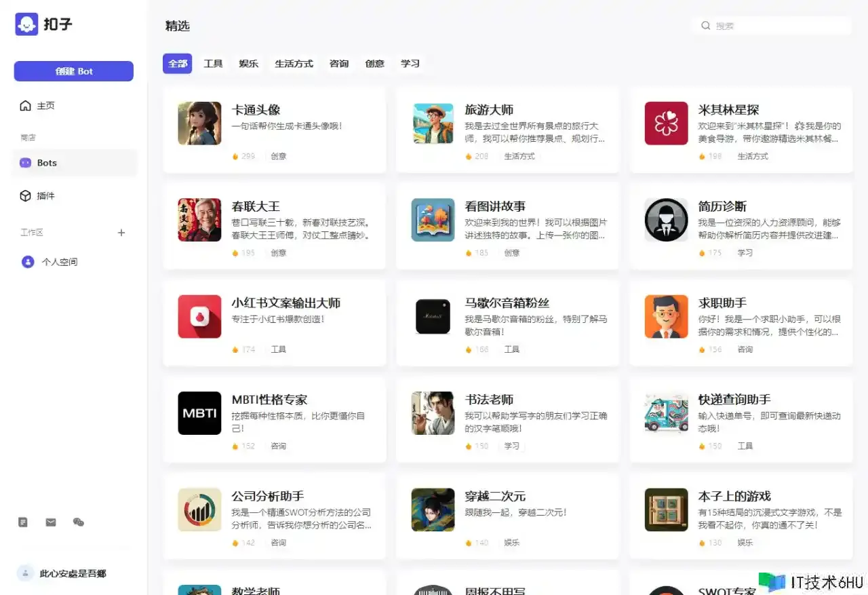Click the search magnifier icon
Viewport: 868px width, 595px height.
pyautogui.click(x=706, y=26)
